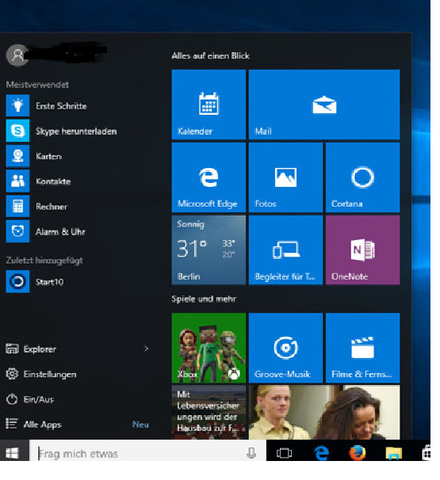Screen dimensions: 440x480
Task: Launch the Microsoft Edge tile
Action: [209, 177]
